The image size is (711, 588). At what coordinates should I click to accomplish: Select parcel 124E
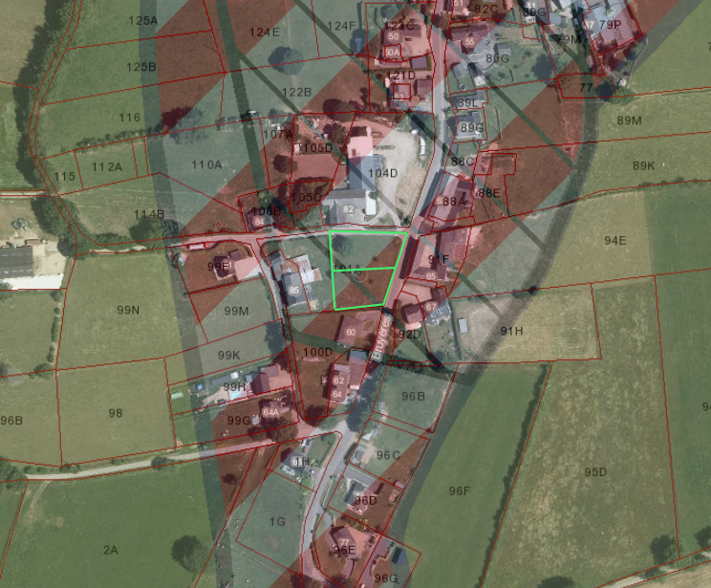pos(265,32)
